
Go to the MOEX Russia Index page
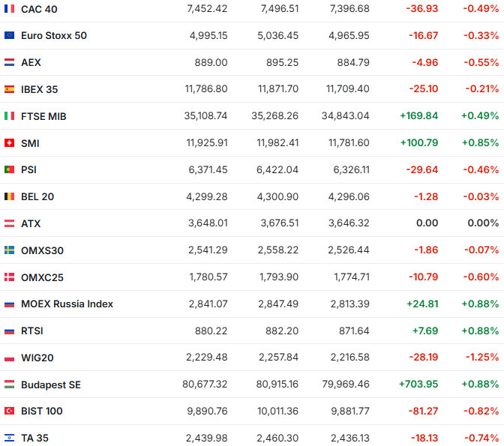(67, 304)
